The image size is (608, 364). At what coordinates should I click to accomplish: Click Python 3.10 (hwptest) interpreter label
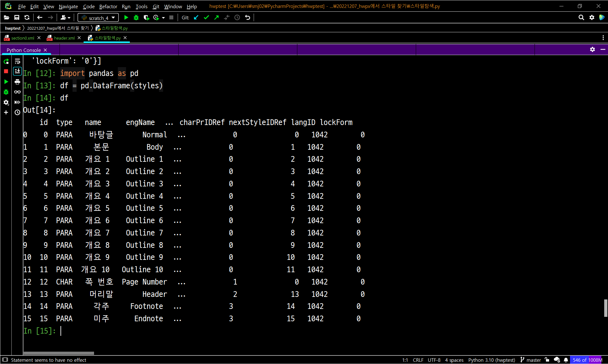click(491, 360)
